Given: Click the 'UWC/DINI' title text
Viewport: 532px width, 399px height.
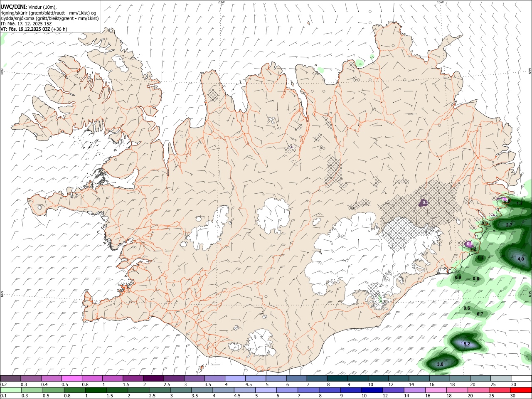Looking at the screenshot, I should (x=12, y=7).
